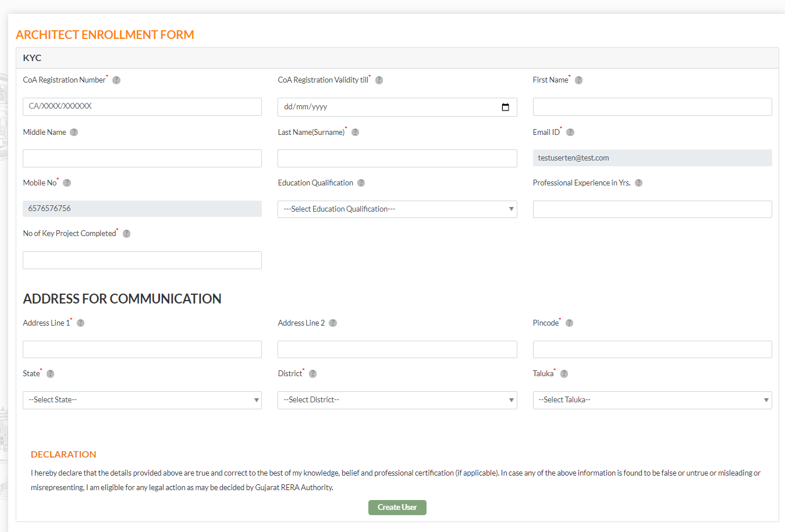Focus the CoA Registration Validity date field
785x532 pixels.
pos(397,107)
